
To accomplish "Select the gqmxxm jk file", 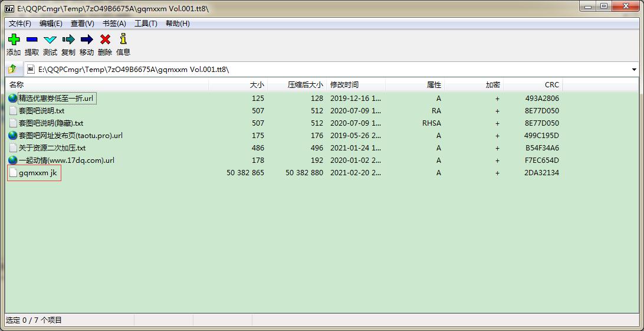I will (37, 173).
